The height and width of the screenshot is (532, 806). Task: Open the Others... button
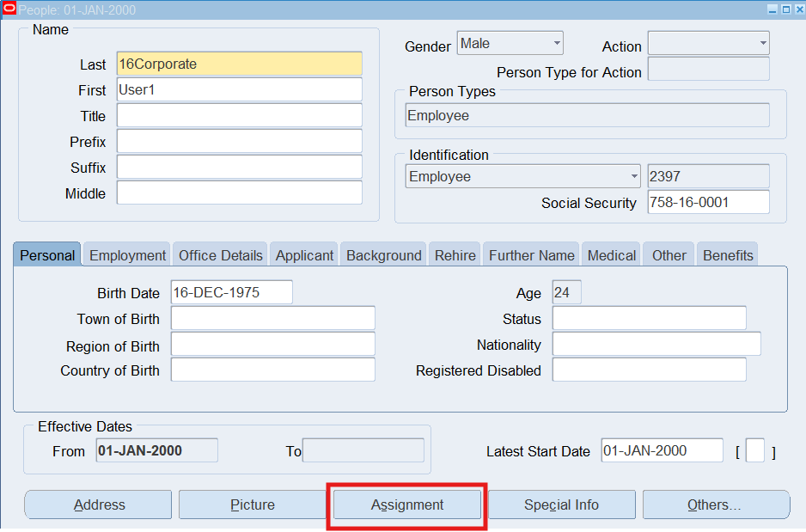click(714, 505)
